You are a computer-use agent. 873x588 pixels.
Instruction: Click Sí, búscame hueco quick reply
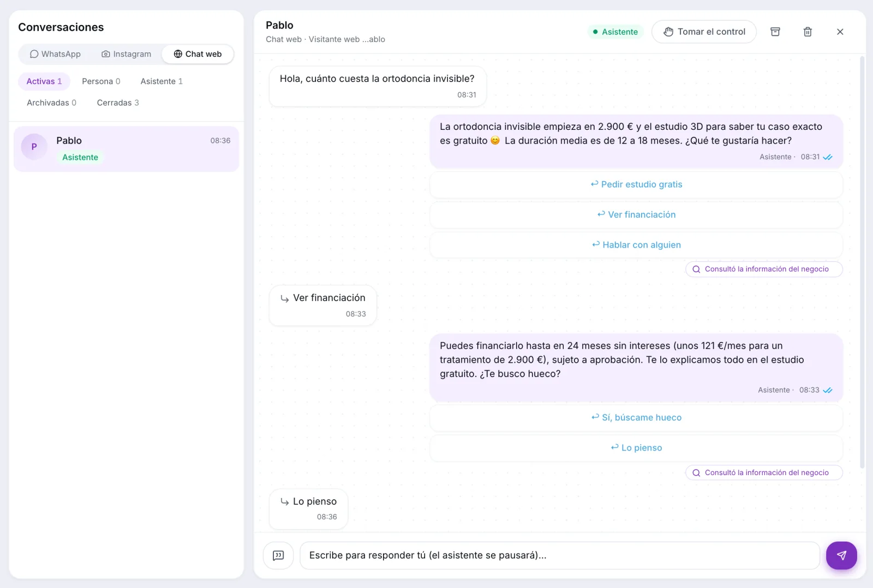click(x=636, y=417)
